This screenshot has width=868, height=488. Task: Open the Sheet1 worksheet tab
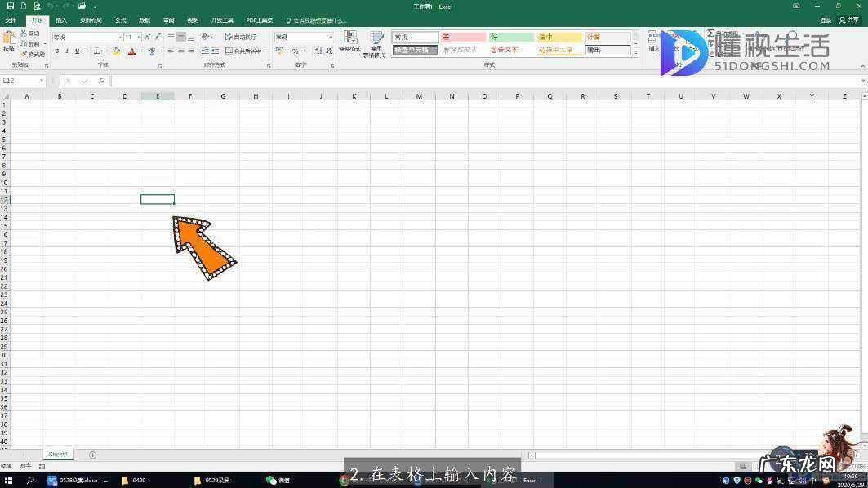58,455
